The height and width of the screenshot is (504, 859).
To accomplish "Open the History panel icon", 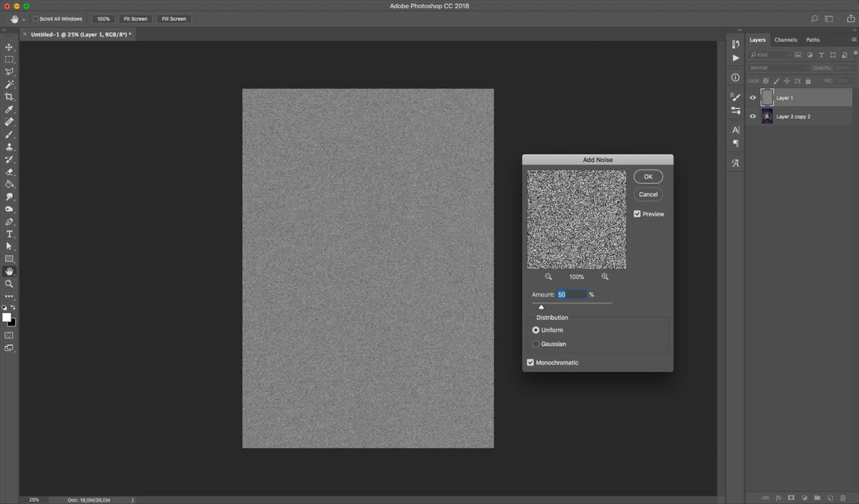I will pyautogui.click(x=735, y=44).
